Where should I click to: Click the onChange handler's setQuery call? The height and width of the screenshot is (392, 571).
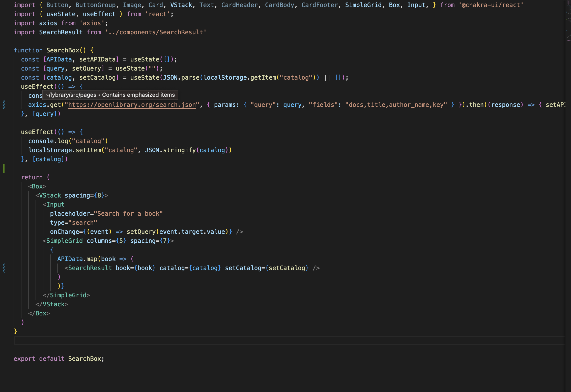tap(141, 232)
